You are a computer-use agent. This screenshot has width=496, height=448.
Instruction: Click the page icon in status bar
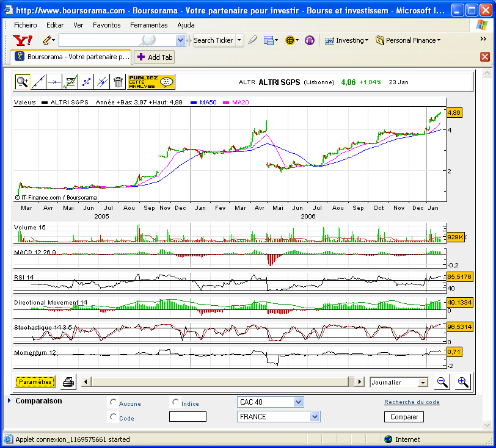tap(8, 439)
